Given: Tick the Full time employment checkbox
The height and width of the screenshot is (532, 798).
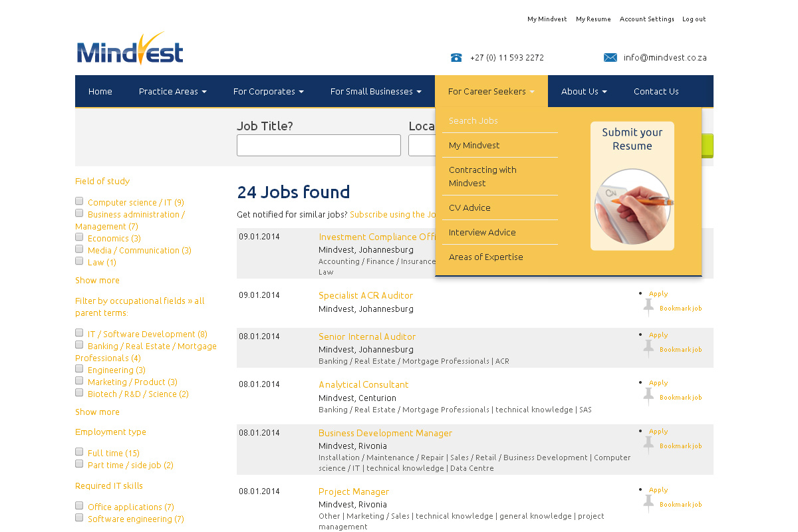Looking at the screenshot, I should [x=80, y=452].
